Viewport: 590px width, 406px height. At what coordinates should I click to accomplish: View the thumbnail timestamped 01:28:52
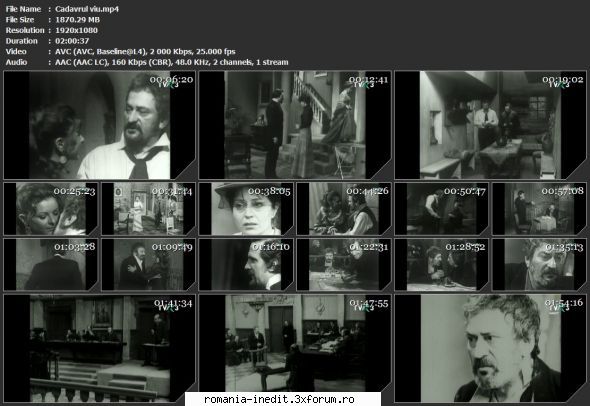click(x=442, y=265)
